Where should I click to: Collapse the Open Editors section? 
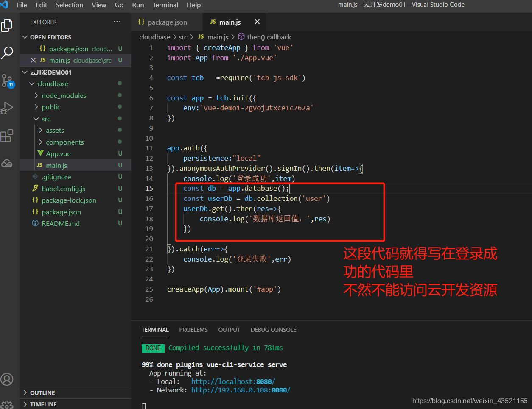[x=25, y=37]
